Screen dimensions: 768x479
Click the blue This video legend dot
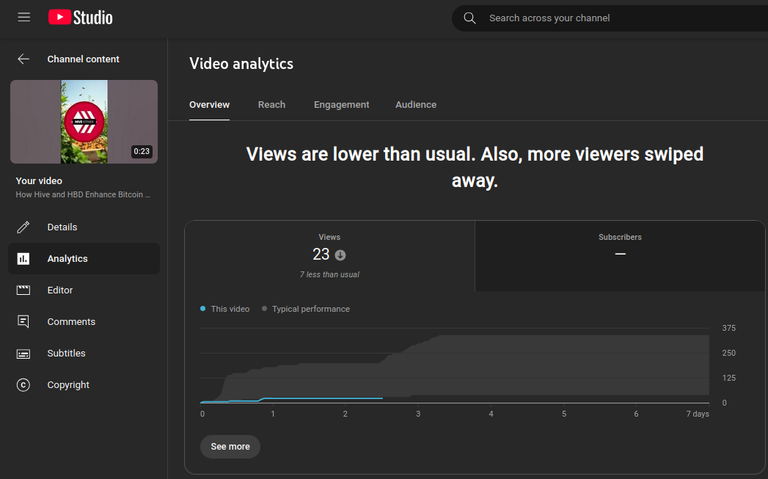(203, 309)
